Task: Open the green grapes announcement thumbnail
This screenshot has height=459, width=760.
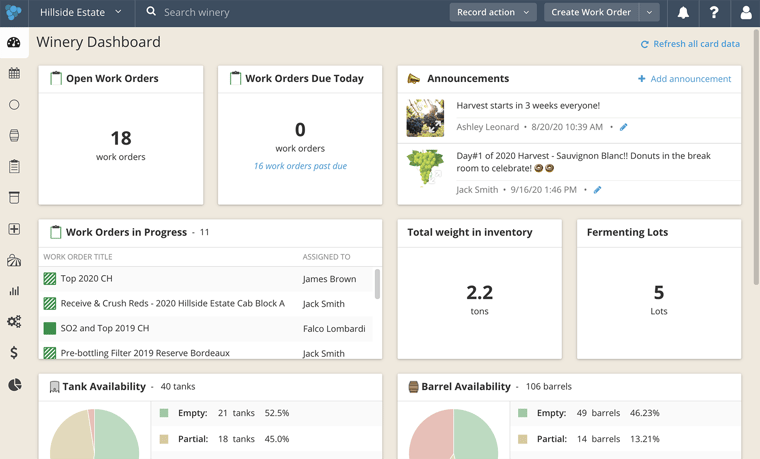Action: (x=425, y=168)
